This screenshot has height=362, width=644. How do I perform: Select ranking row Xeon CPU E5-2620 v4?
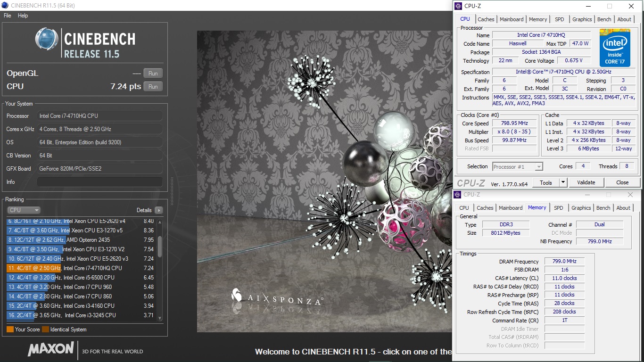pyautogui.click(x=81, y=221)
